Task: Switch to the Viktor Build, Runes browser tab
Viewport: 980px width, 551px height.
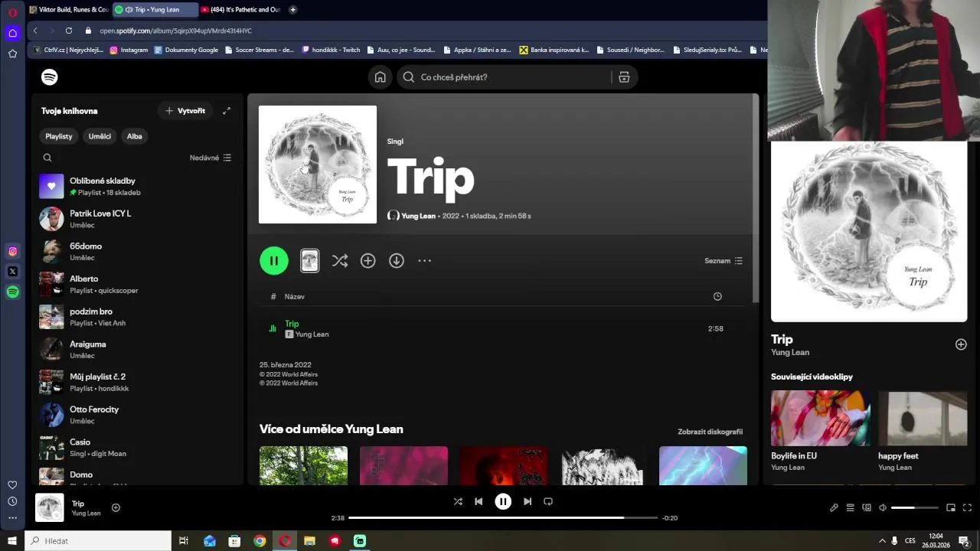Action: (69, 9)
